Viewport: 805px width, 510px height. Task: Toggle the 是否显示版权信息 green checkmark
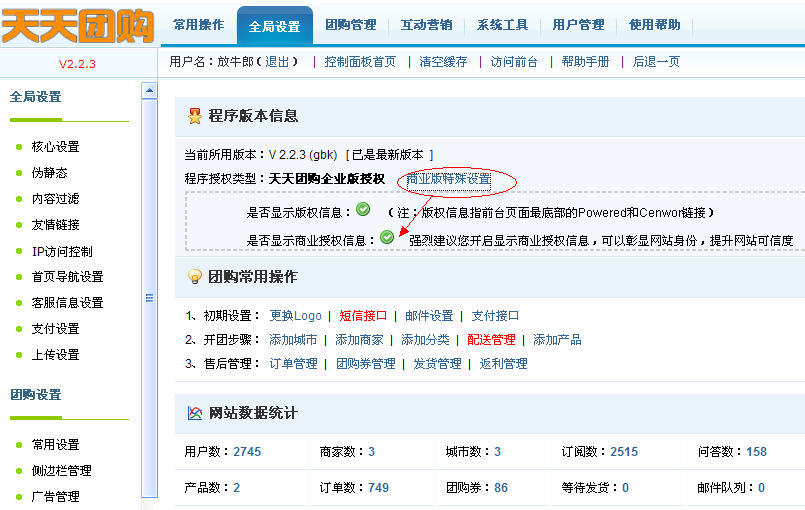point(363,209)
